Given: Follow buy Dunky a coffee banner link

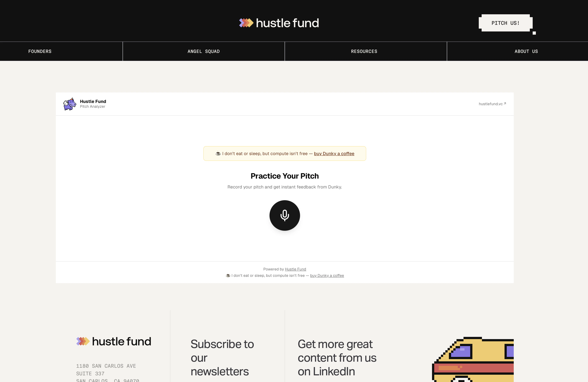Looking at the screenshot, I should pos(334,153).
